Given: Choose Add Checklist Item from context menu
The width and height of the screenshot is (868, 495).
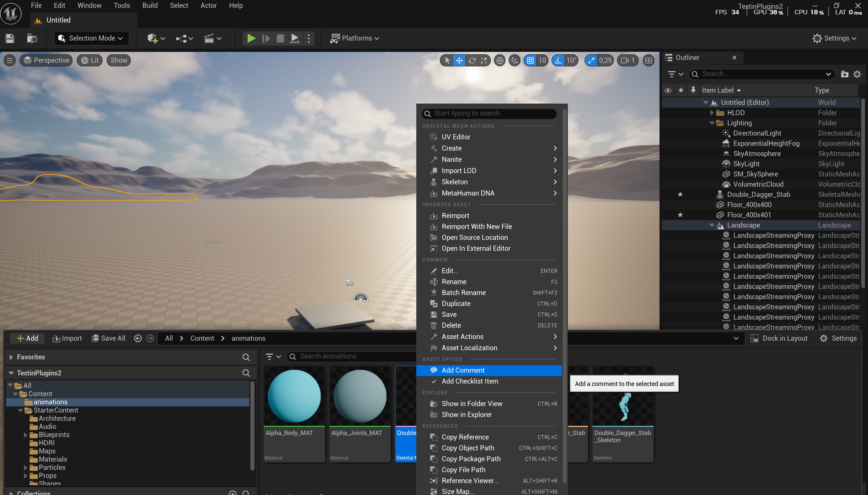Looking at the screenshot, I should pos(470,381).
